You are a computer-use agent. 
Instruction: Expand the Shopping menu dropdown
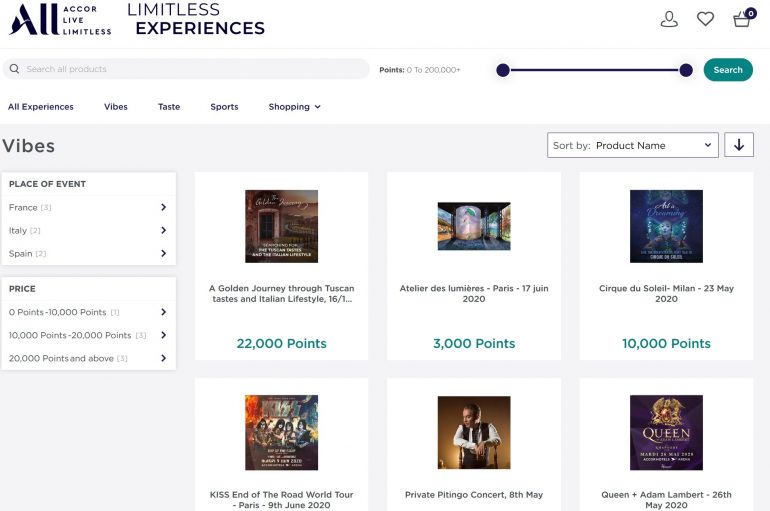click(294, 107)
